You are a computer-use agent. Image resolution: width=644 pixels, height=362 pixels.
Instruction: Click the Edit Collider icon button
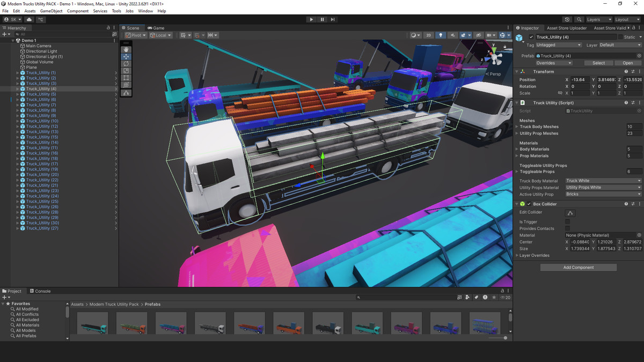[570, 213]
